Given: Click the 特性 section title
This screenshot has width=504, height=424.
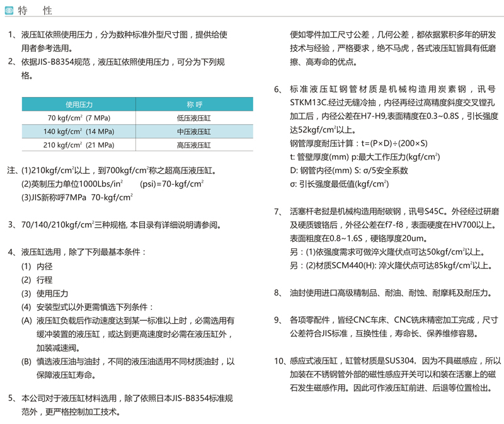Looking at the screenshot, I should pyautogui.click(x=36, y=11).
